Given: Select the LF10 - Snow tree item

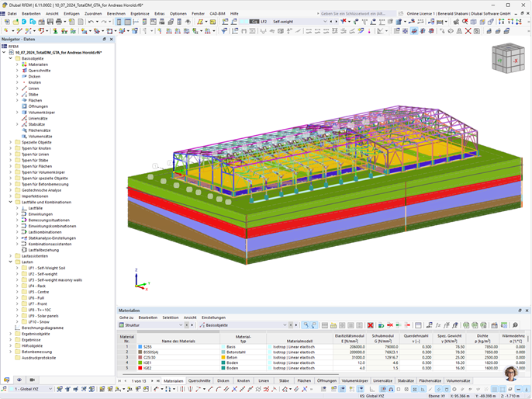Looking at the screenshot, I should [39, 322].
